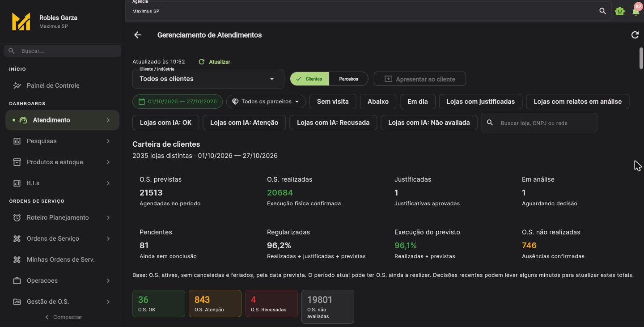
Task: Expand the Atendimento submenu chevron
Action: [x=108, y=120]
